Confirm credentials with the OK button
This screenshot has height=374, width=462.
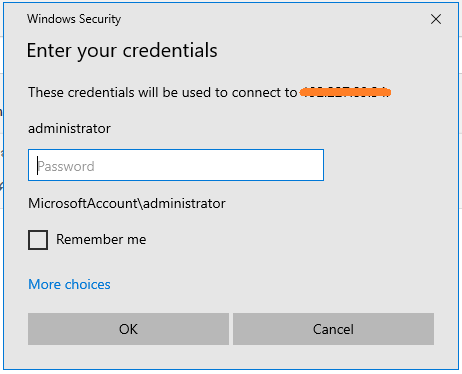pos(128,329)
